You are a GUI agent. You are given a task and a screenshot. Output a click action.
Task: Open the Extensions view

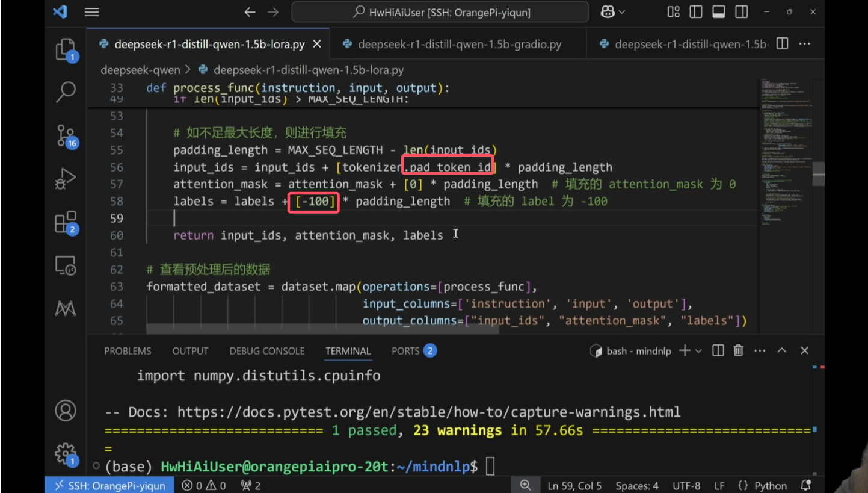[x=66, y=222]
